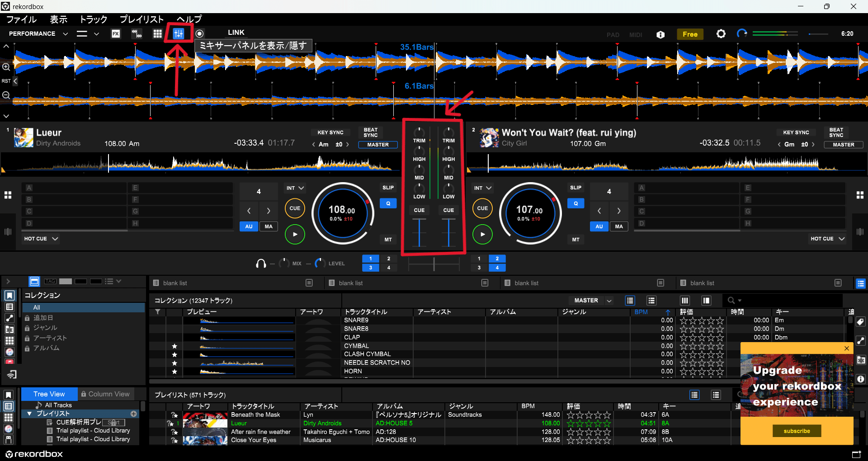Select All in コレクション tree
The height and width of the screenshot is (461, 868).
click(84, 307)
